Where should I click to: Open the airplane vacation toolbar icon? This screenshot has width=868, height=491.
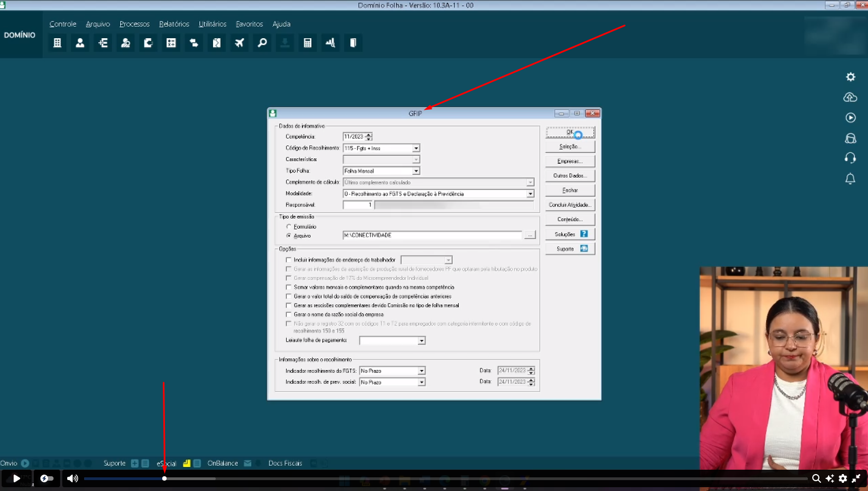coord(239,43)
